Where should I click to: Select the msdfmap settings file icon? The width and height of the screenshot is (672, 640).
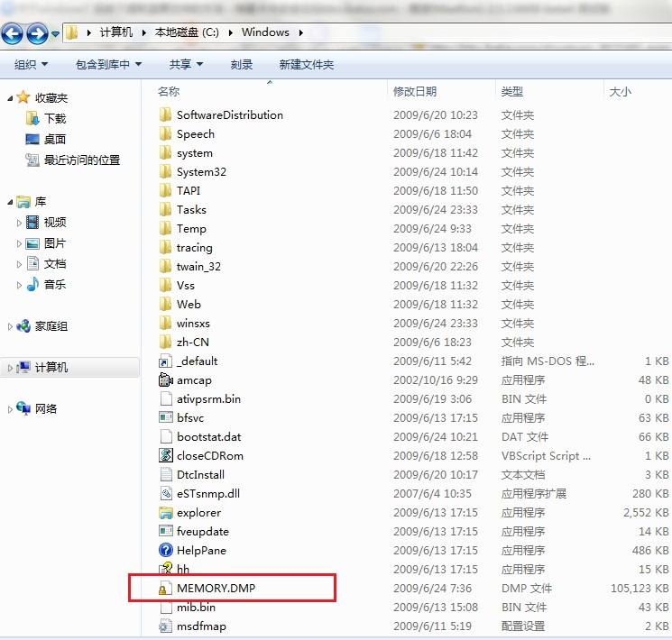tap(164, 626)
